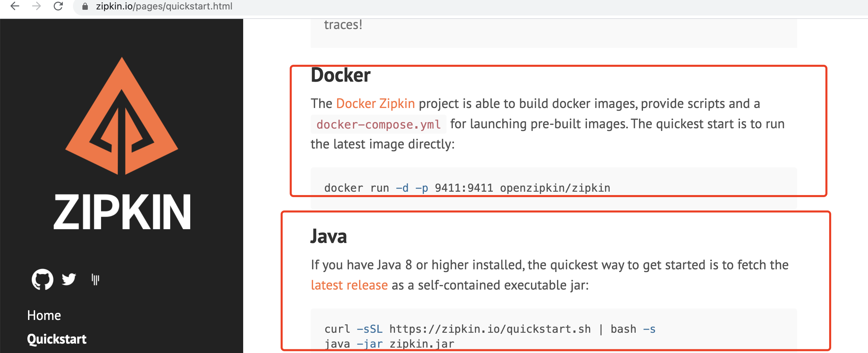Open Zipkin's GitHub icon link
Viewport: 868px width, 353px height.
tap(42, 279)
